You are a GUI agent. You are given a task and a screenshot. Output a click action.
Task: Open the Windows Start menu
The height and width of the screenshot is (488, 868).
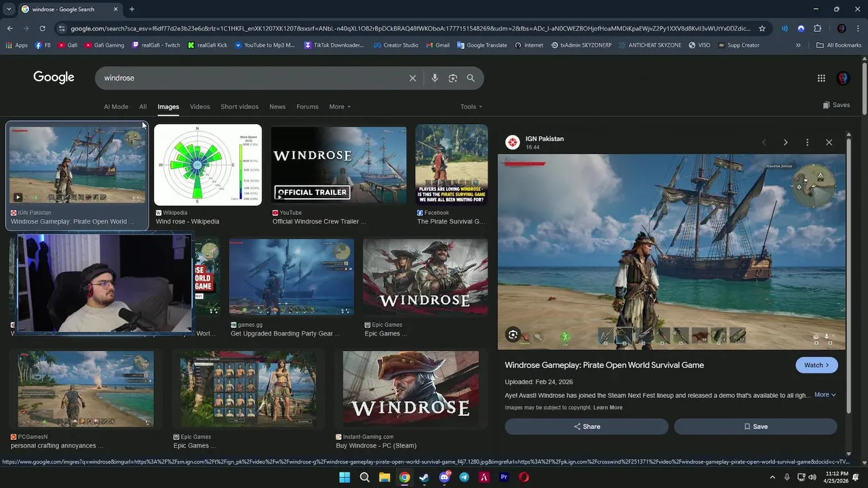point(344,477)
